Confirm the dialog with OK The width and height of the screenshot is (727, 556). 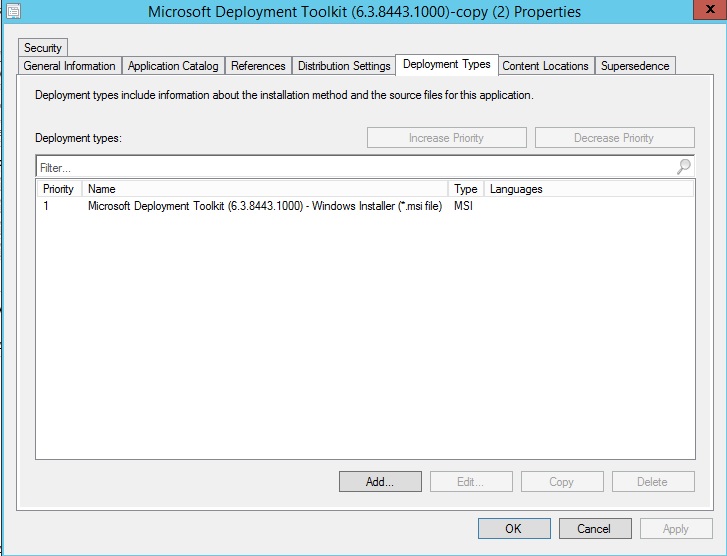513,528
